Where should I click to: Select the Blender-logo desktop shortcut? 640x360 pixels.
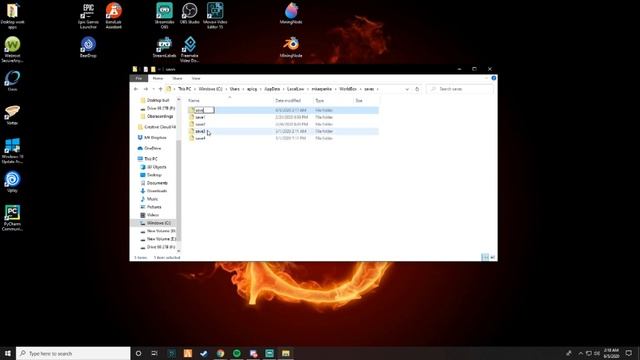(x=291, y=47)
